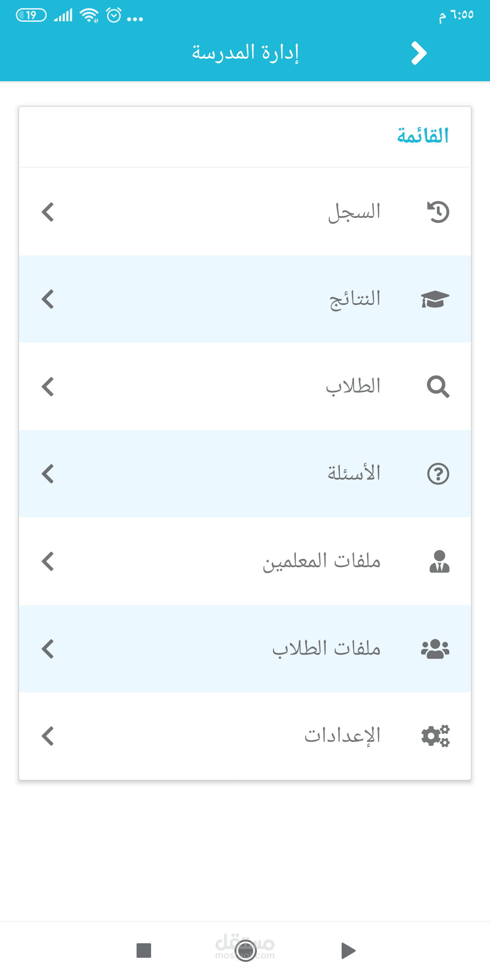This screenshot has width=490, height=980.
Task: Expand the ملفات المعلمين row chevron
Action: pos(48,561)
